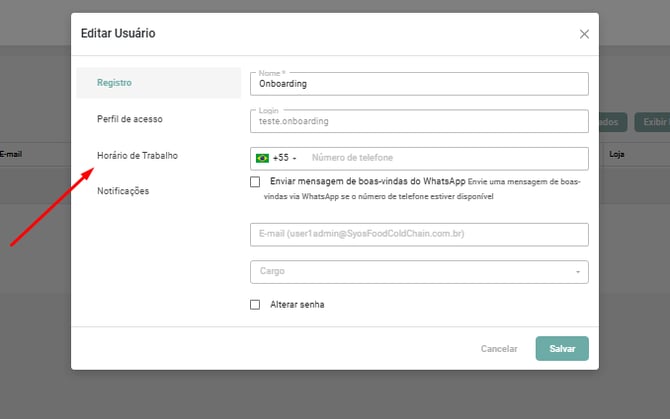Open the Cargo dropdown arrow
This screenshot has height=419, width=670.
click(x=577, y=272)
